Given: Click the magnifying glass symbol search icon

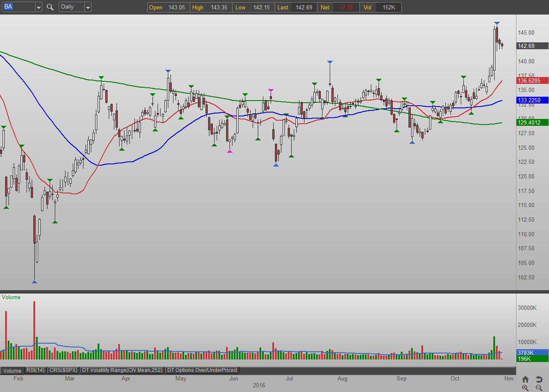Looking at the screenshot, I should point(50,7).
